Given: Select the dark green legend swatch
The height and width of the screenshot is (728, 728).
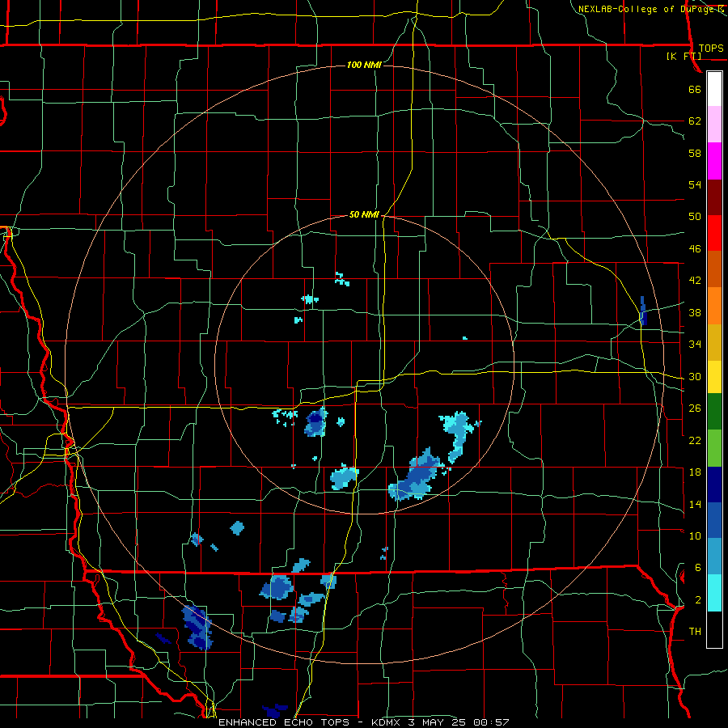Looking at the screenshot, I should pos(714,412).
